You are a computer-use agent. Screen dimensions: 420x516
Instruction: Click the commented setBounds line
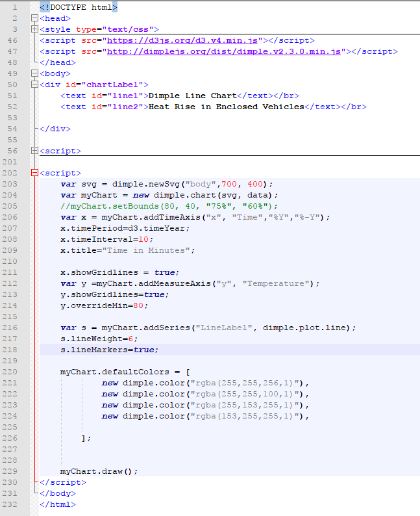point(169,206)
